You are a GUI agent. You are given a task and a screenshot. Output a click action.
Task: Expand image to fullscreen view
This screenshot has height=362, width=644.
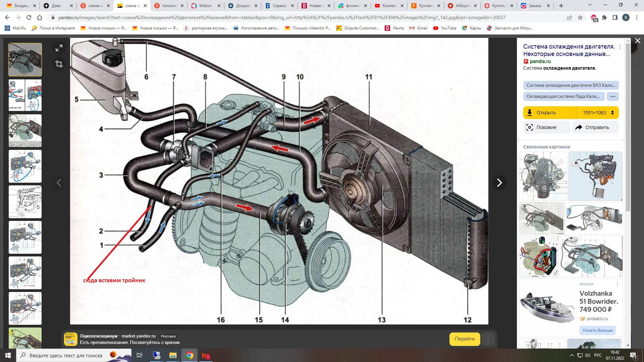[59, 48]
